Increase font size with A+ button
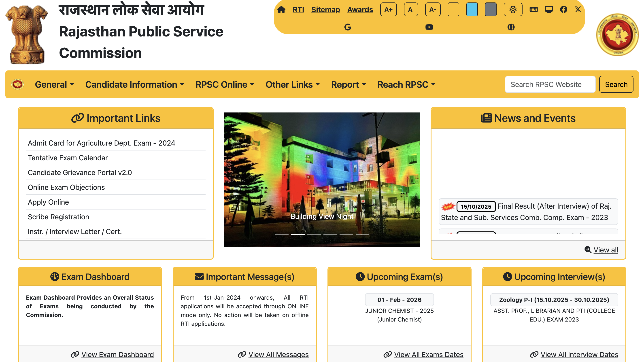Image resolution: width=644 pixels, height=362 pixels. point(388,9)
